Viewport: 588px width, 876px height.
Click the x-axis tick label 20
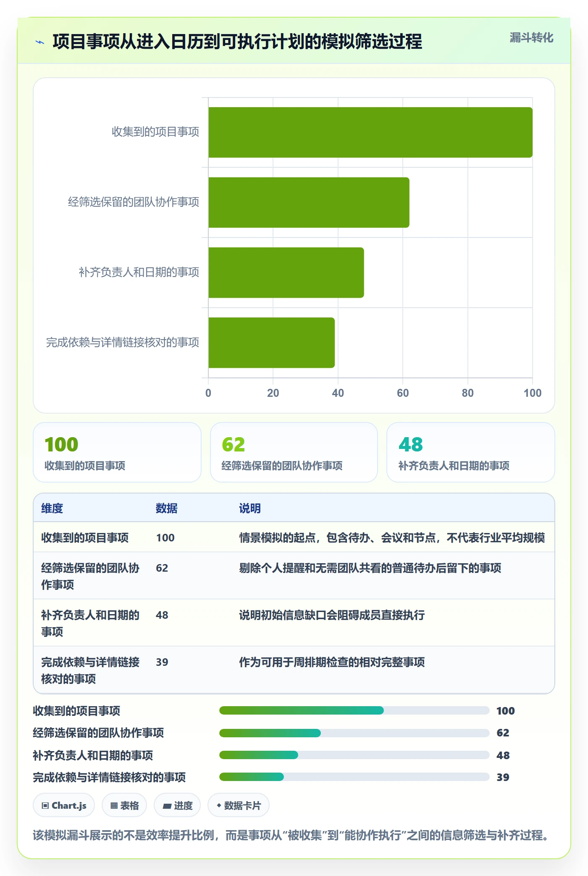point(273,393)
